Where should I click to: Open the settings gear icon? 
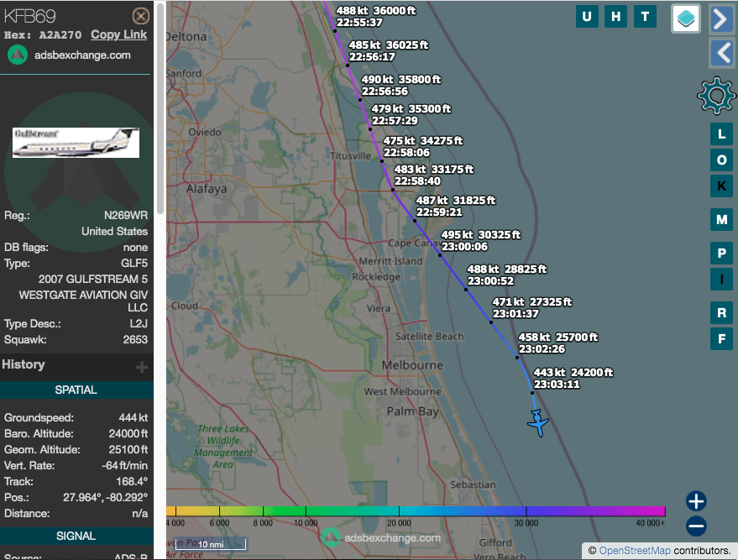pyautogui.click(x=716, y=96)
